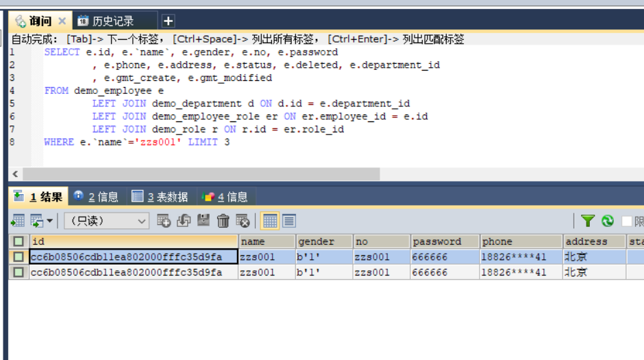
Task: Close the 询问 query tab
Action: (62, 21)
